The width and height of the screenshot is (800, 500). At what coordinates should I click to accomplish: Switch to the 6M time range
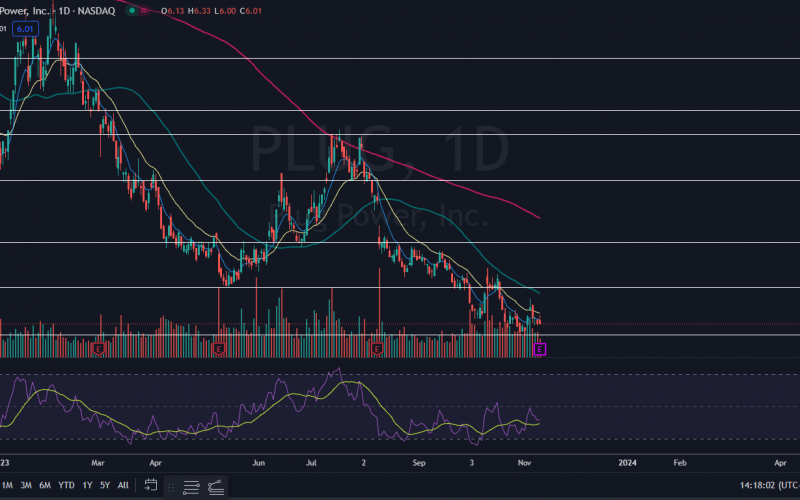(x=45, y=485)
